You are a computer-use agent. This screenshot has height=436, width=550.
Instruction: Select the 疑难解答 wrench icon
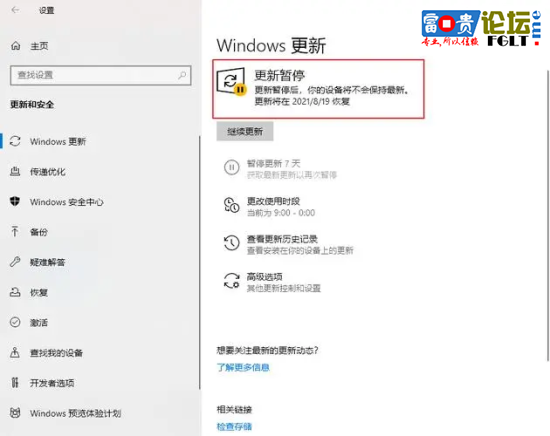[x=15, y=262]
